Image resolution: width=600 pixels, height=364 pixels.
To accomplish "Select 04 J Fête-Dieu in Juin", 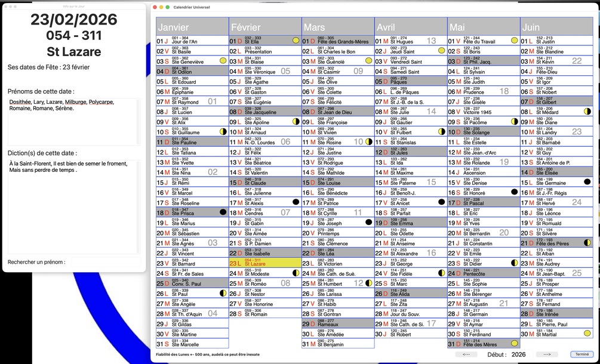I will tap(557, 71).
